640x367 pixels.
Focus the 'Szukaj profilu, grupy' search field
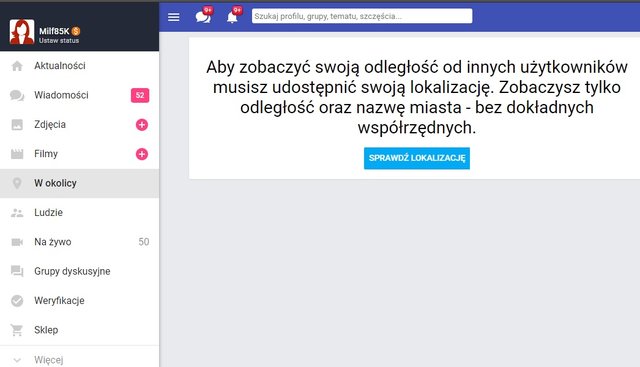362,16
